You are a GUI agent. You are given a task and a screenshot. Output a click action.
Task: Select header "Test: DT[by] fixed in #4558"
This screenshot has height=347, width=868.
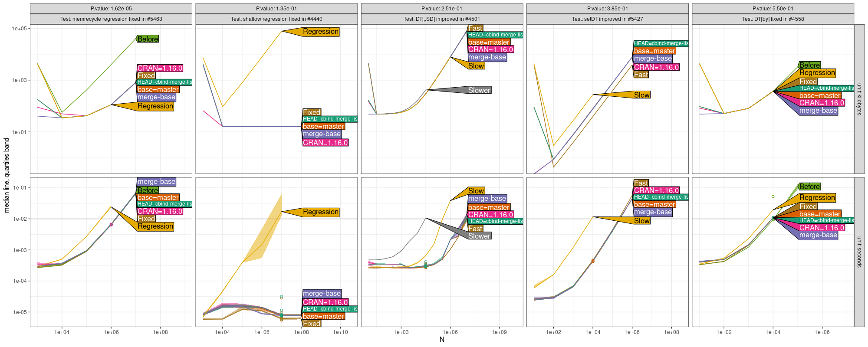773,19
